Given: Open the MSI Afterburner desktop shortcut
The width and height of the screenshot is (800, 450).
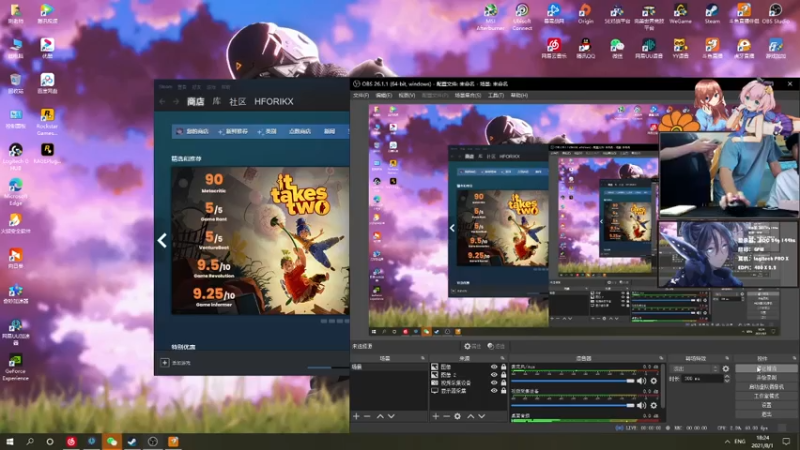Looking at the screenshot, I should (490, 17).
